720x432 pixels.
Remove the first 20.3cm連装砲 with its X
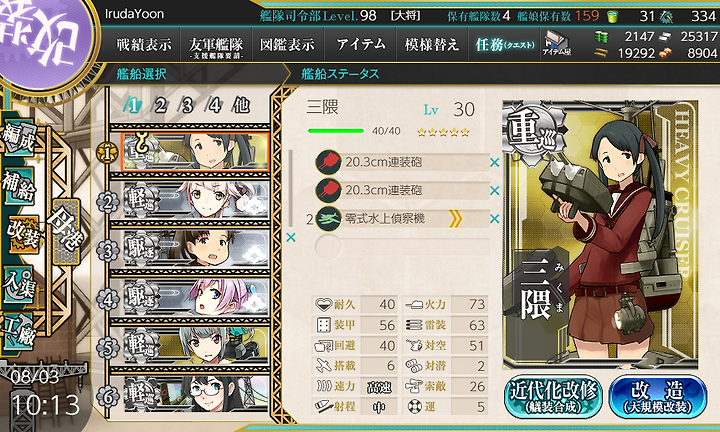point(495,162)
